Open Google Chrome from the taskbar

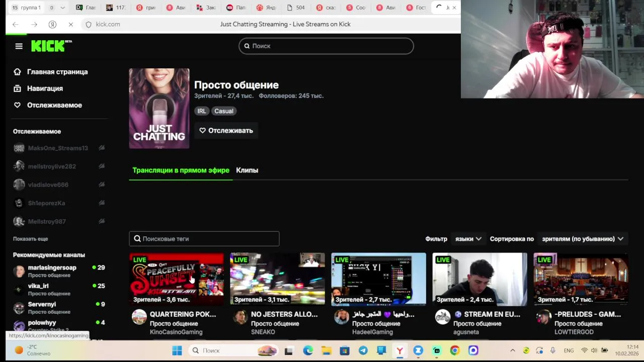pos(455,350)
